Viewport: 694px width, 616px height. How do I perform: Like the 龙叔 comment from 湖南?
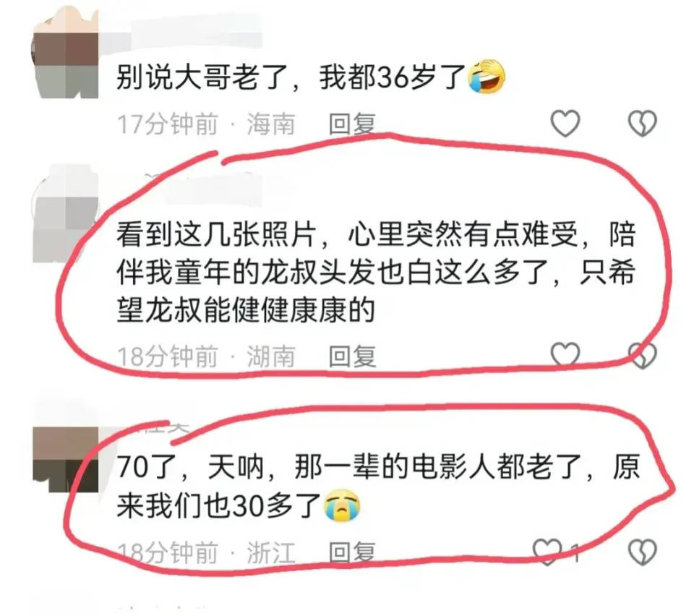(565, 355)
